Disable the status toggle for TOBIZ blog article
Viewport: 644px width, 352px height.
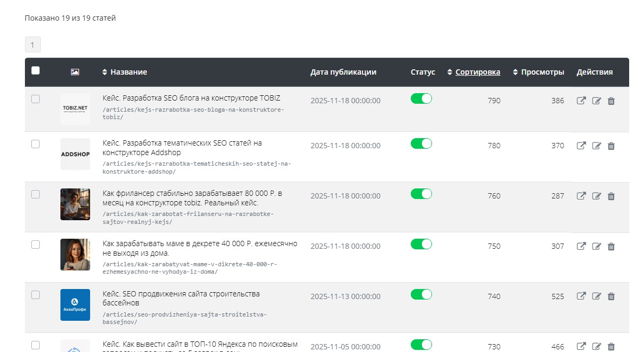point(421,98)
